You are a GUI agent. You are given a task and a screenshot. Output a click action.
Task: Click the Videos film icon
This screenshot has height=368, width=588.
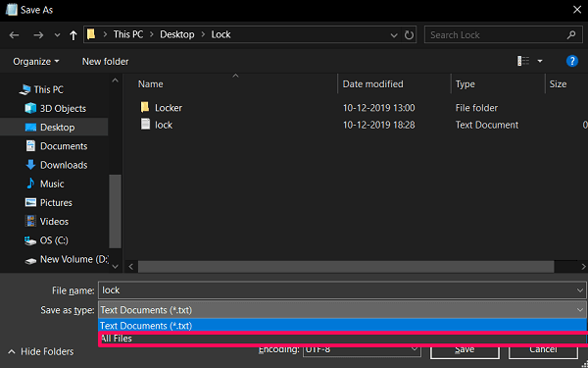(30, 221)
